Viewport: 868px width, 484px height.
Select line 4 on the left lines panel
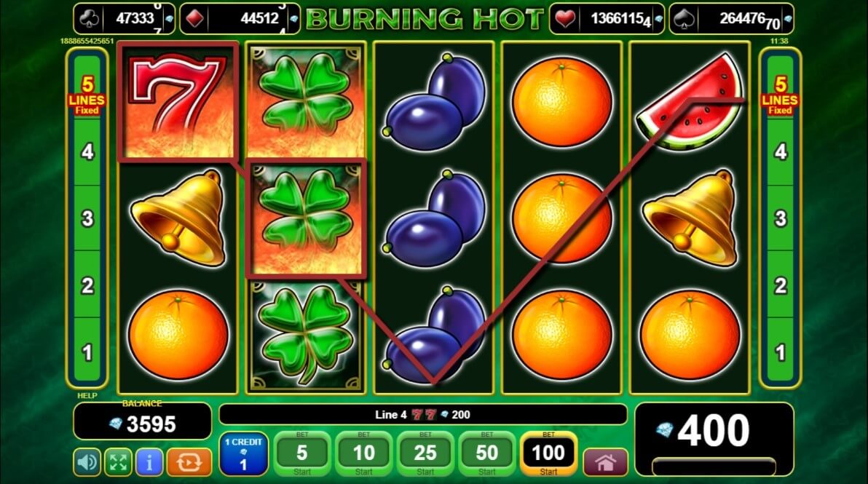point(87,151)
